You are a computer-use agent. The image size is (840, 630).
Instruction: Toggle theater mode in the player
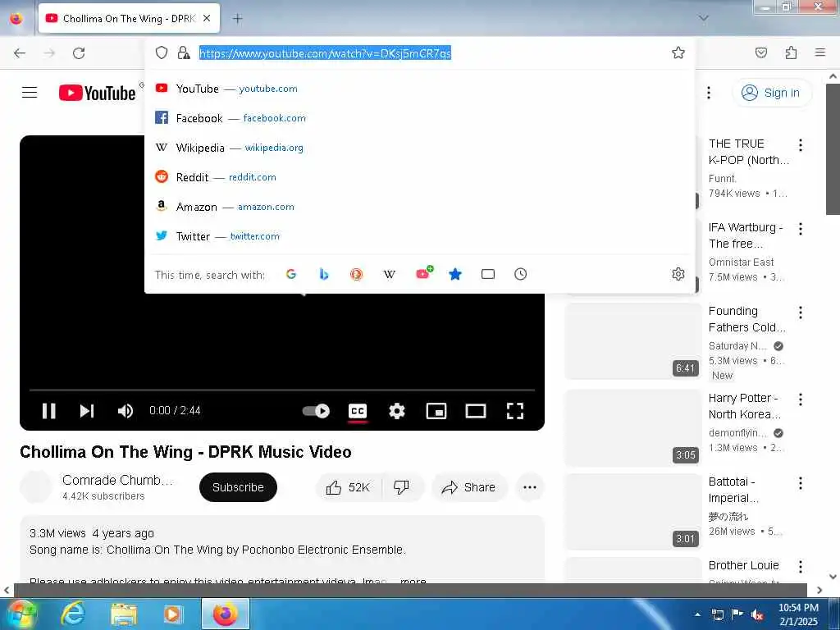476,411
